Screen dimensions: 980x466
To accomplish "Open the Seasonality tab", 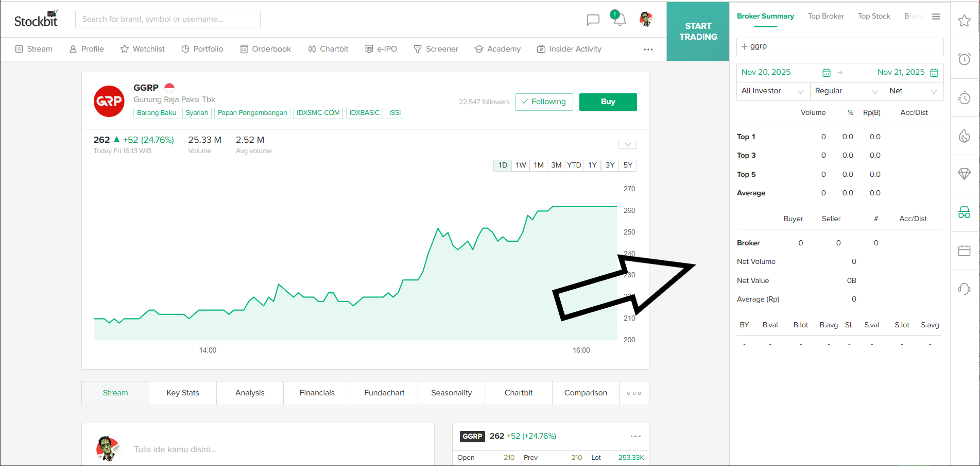I will [x=452, y=393].
